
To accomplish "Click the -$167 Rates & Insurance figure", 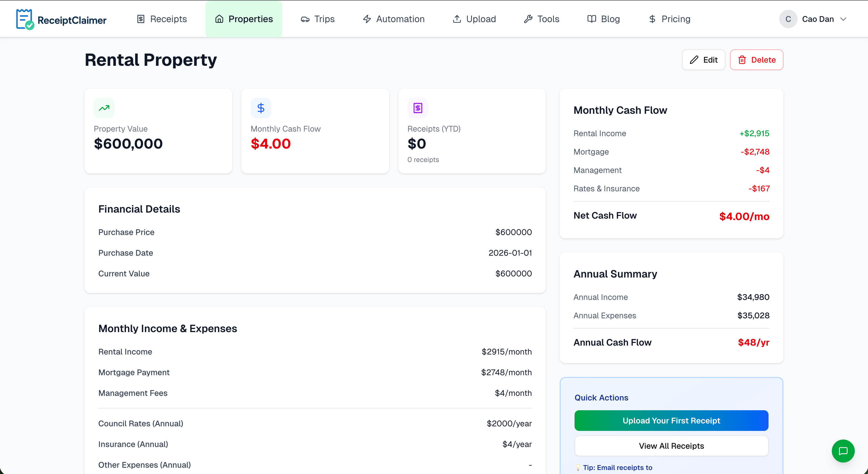I will [759, 189].
